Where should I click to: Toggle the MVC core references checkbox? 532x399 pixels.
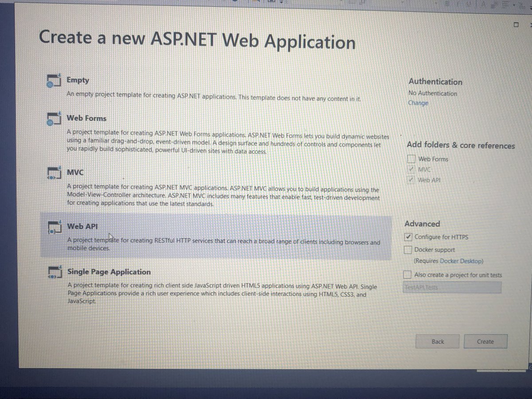point(411,169)
